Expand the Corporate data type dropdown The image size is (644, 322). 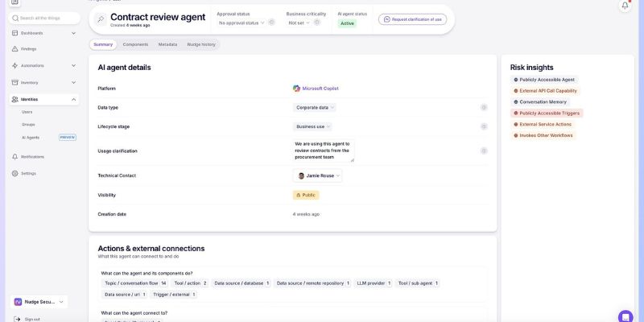pos(315,107)
